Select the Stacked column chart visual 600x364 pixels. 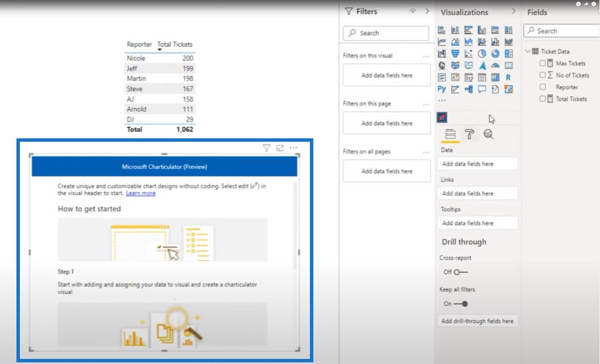[455, 30]
